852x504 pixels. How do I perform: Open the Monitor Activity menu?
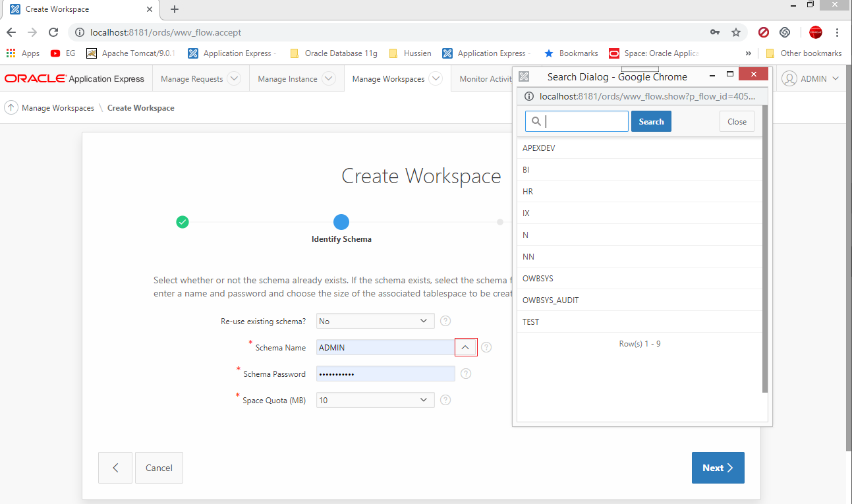click(x=484, y=78)
